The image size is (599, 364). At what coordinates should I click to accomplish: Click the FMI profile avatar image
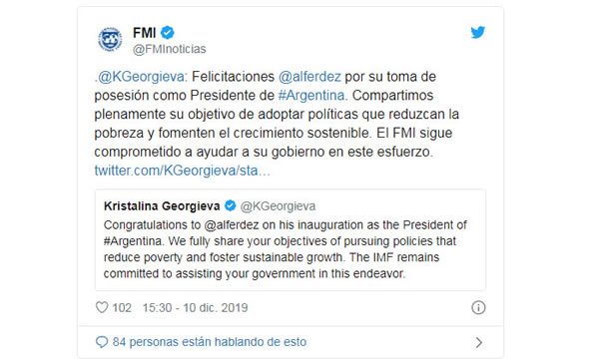pyautogui.click(x=110, y=39)
